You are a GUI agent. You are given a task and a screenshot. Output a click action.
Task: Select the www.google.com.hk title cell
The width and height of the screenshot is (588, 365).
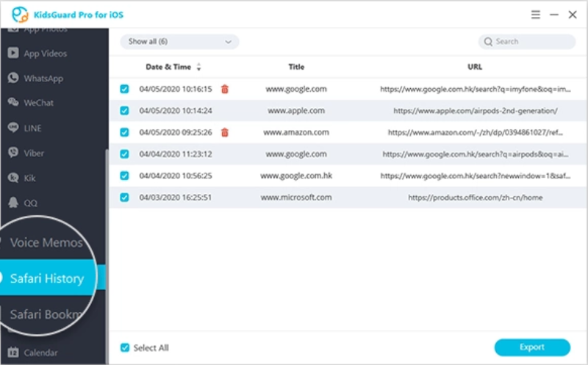[296, 176]
